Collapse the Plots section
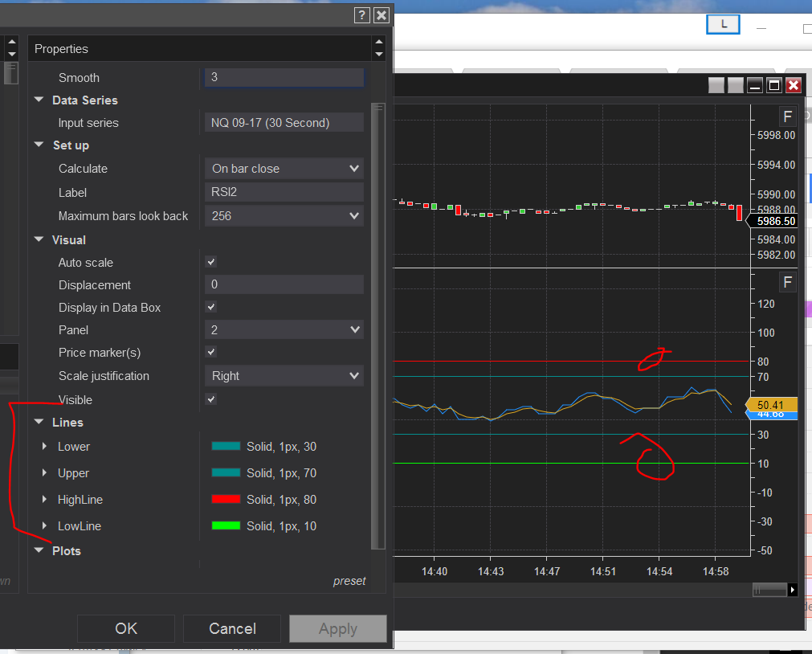This screenshot has height=654, width=812. click(39, 550)
